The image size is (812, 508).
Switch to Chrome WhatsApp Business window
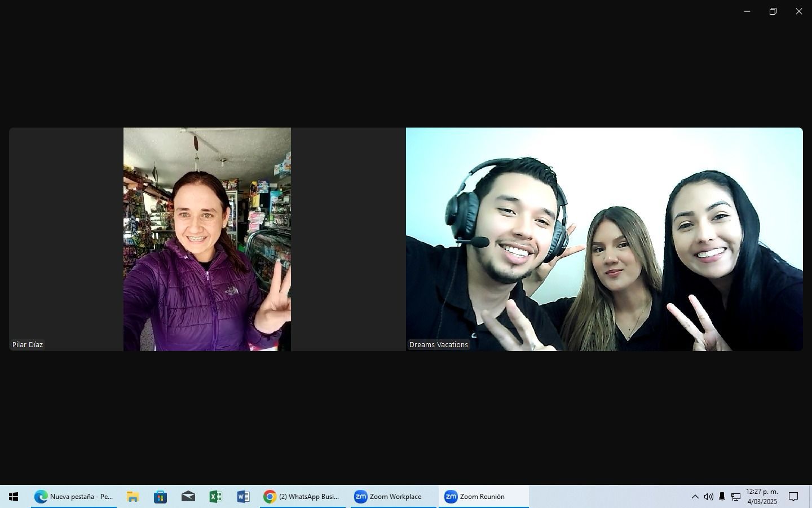[x=302, y=497]
